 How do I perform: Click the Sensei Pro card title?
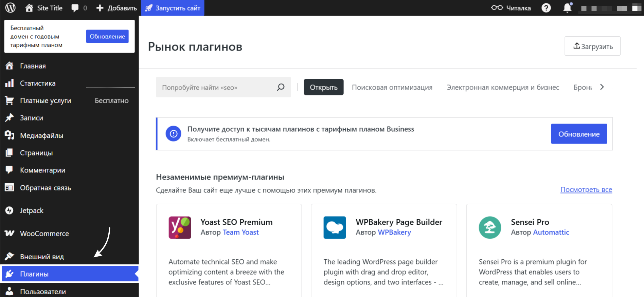click(530, 222)
